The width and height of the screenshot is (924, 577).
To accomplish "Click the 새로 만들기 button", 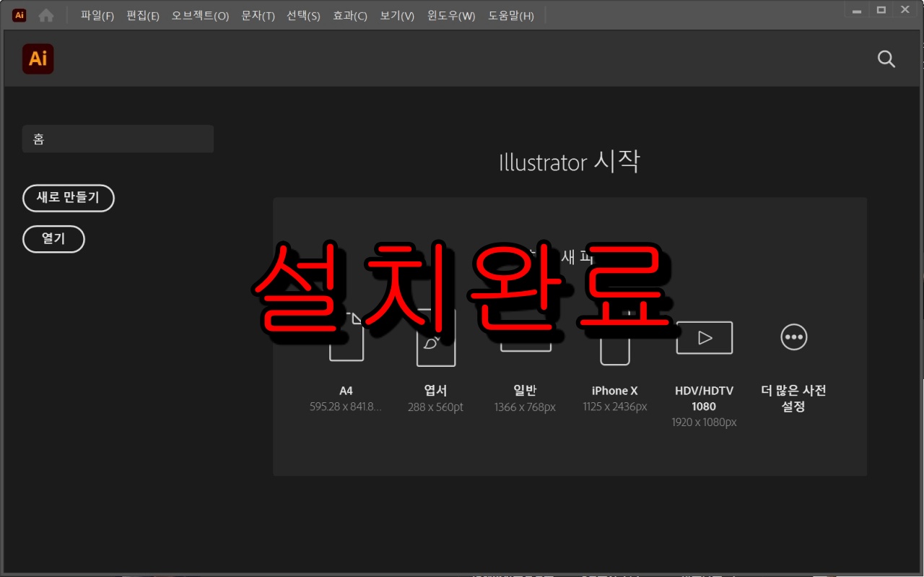I will [68, 198].
